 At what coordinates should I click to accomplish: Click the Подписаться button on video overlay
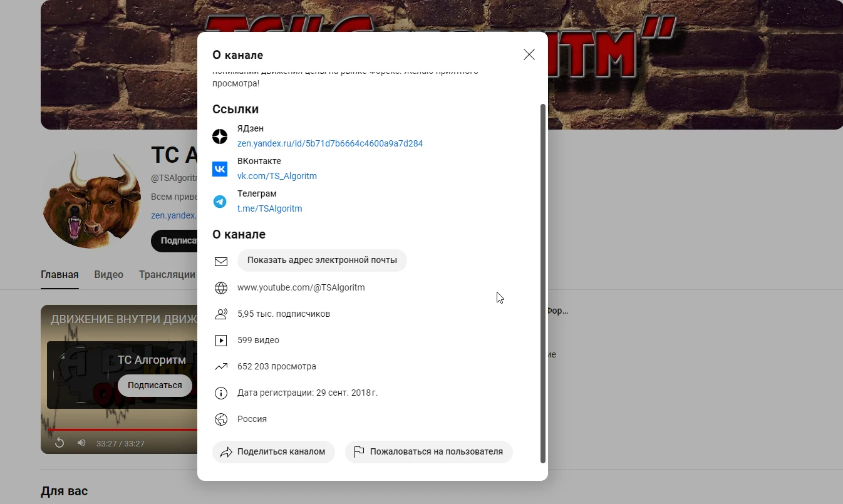click(x=155, y=385)
